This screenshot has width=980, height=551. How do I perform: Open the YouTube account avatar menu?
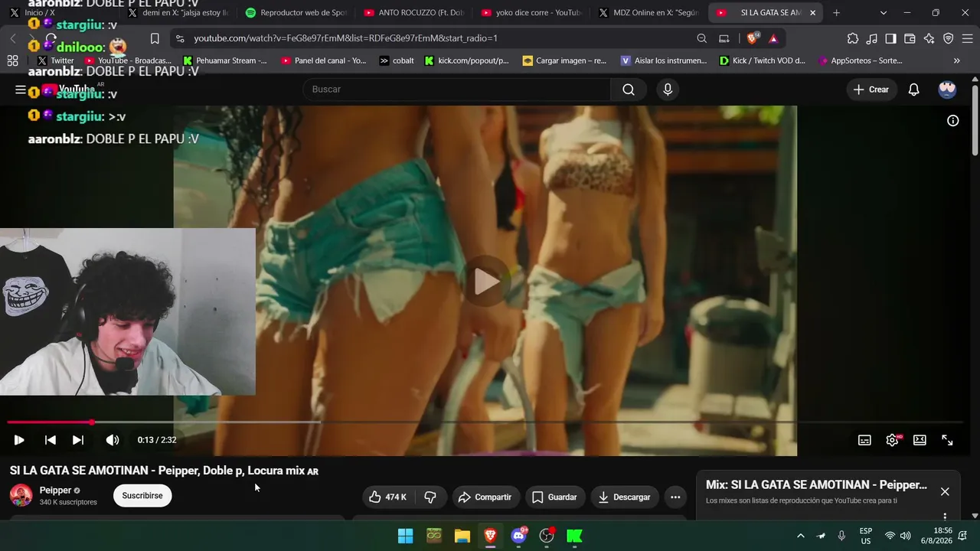(947, 90)
